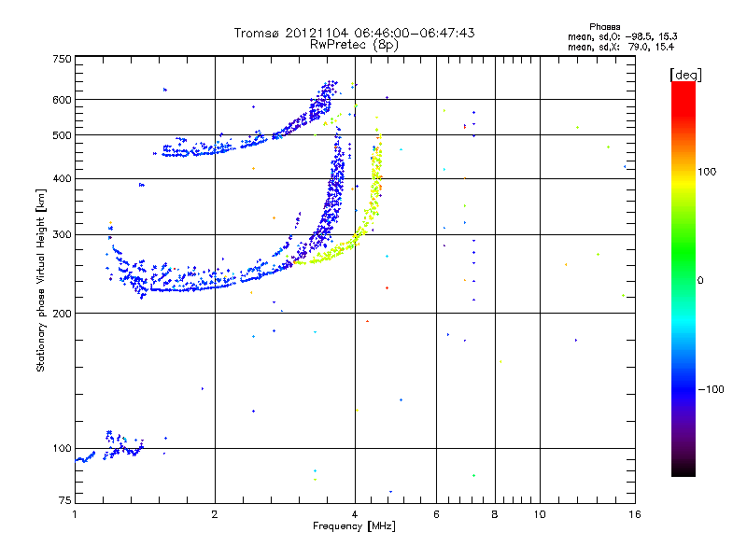
Task: Click the y-axis tick label '200'
Action: (62, 314)
